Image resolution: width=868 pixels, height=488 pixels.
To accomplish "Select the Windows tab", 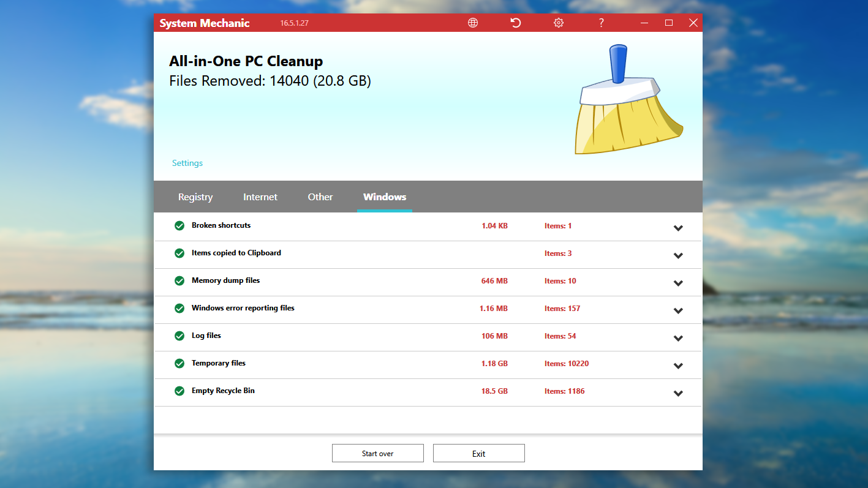I will (x=385, y=197).
